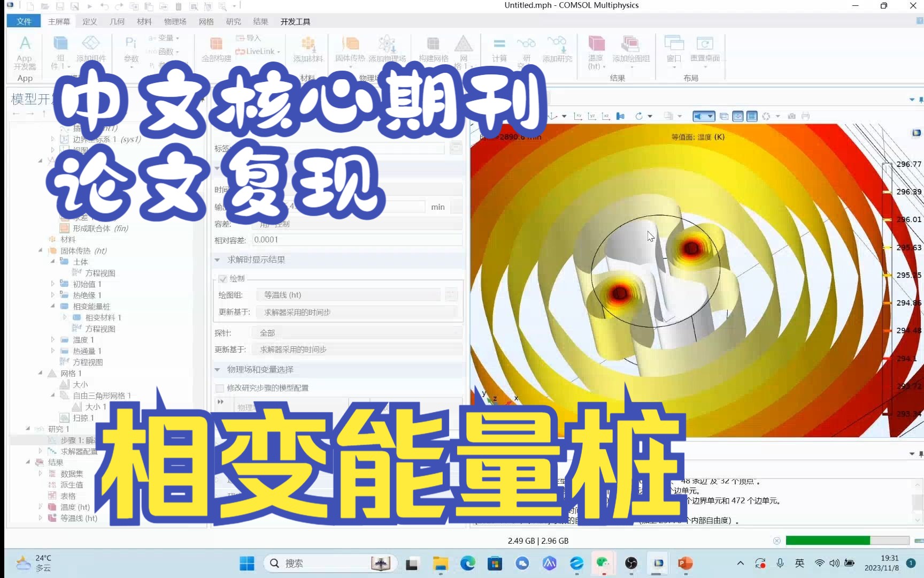Open the App 开发器 (Application Builder)
This screenshot has height=578, width=924.
pos(24,51)
